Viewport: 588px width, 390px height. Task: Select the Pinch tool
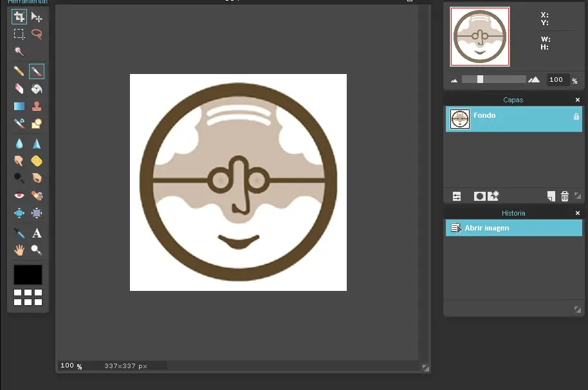tap(37, 213)
